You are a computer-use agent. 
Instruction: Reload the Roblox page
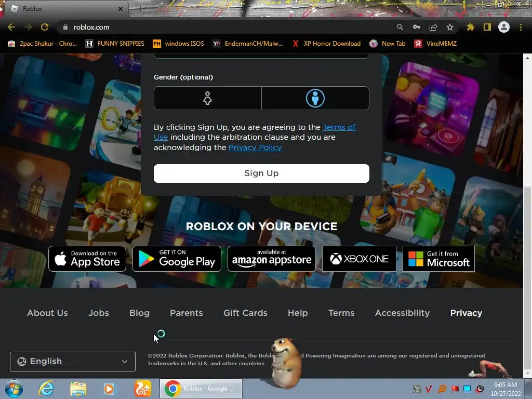(45, 27)
